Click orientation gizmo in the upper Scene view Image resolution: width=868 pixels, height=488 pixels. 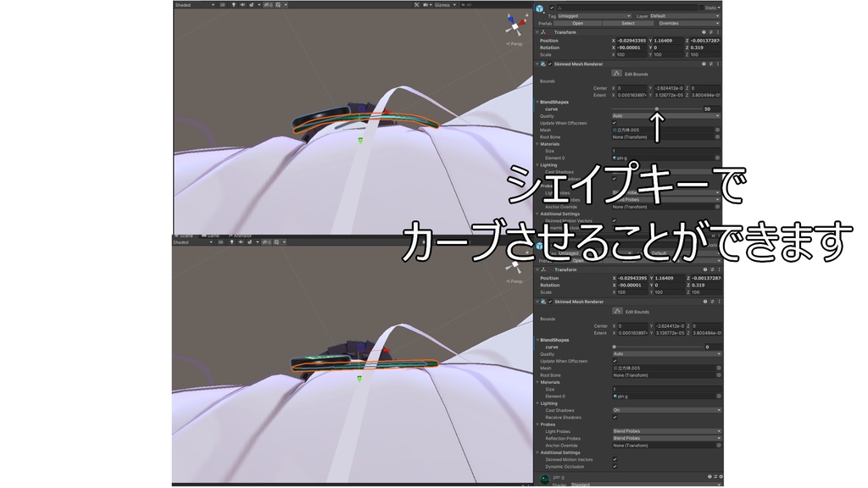515,25
